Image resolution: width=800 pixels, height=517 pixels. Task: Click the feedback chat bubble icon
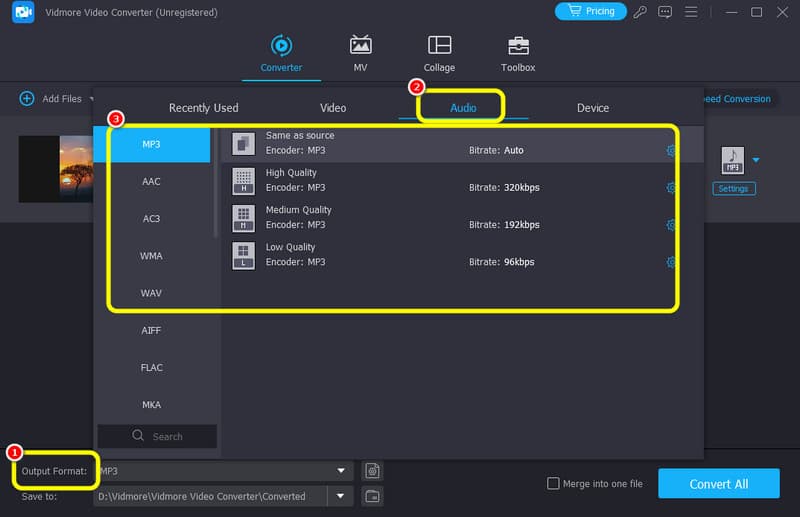(x=667, y=12)
